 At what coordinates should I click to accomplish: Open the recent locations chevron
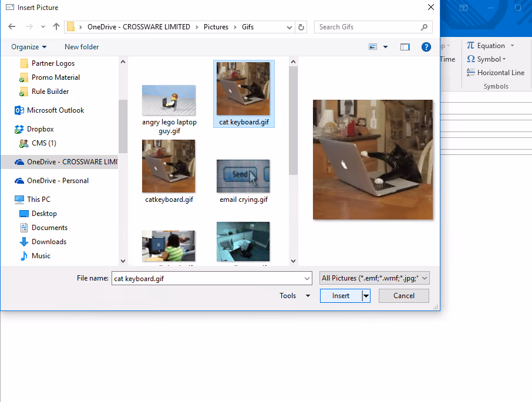(43, 27)
